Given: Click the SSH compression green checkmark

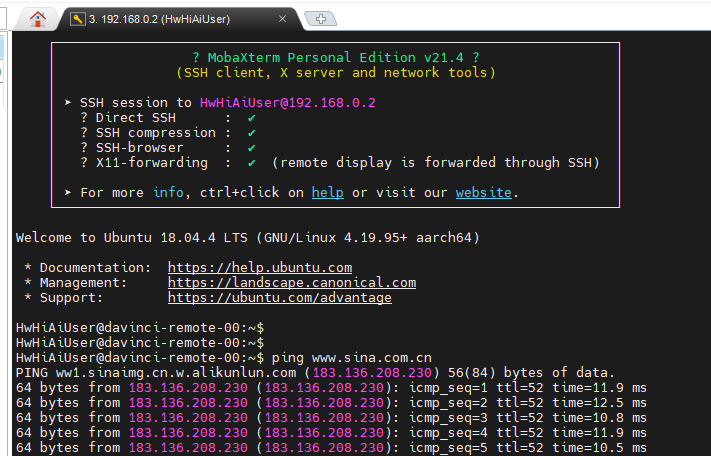Looking at the screenshot, I should [252, 133].
